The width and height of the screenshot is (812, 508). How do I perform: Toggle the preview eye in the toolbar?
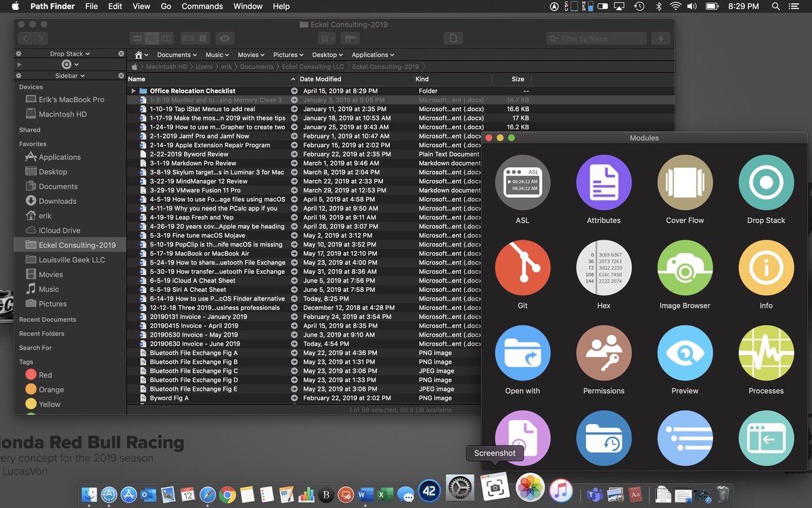[225, 39]
